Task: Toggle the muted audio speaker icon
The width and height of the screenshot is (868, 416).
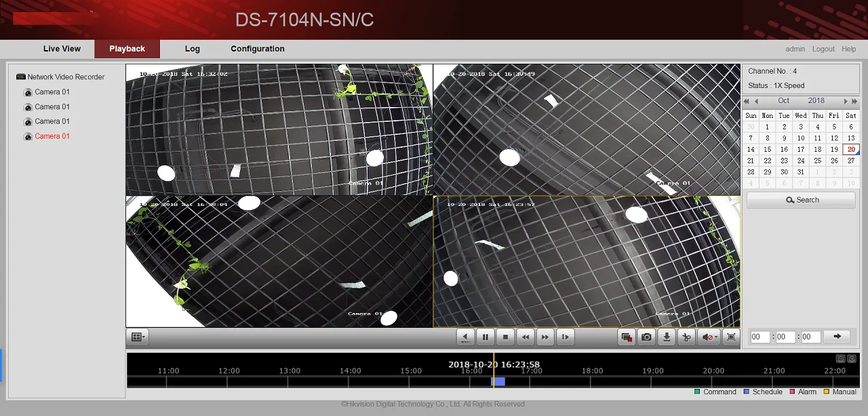Action: click(709, 337)
